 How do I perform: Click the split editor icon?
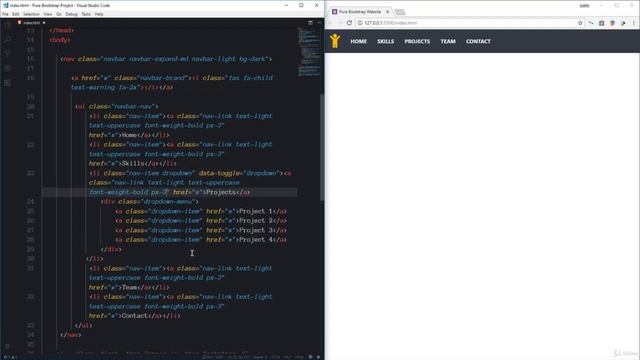[x=310, y=22]
